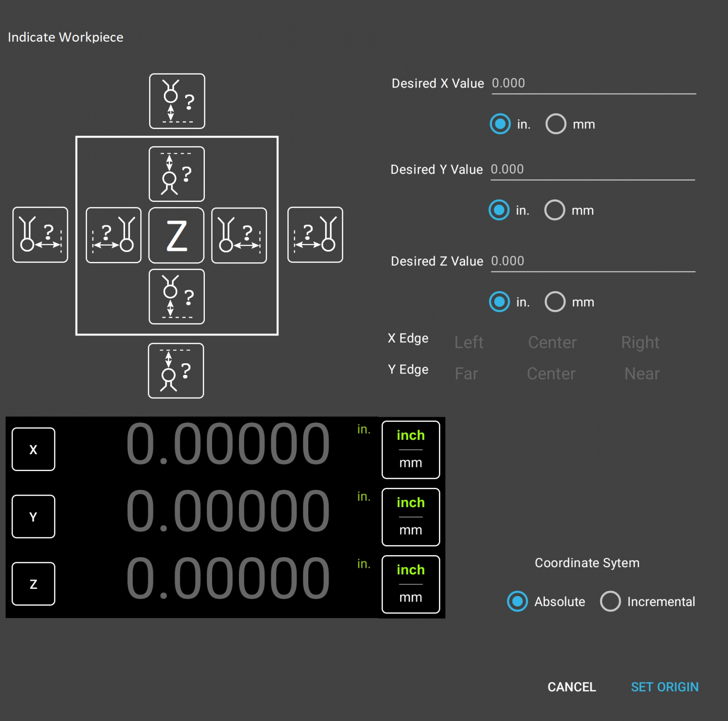Image resolution: width=728 pixels, height=721 pixels.
Task: Select the inner left X probe icon inside workpiece
Action: [x=113, y=235]
